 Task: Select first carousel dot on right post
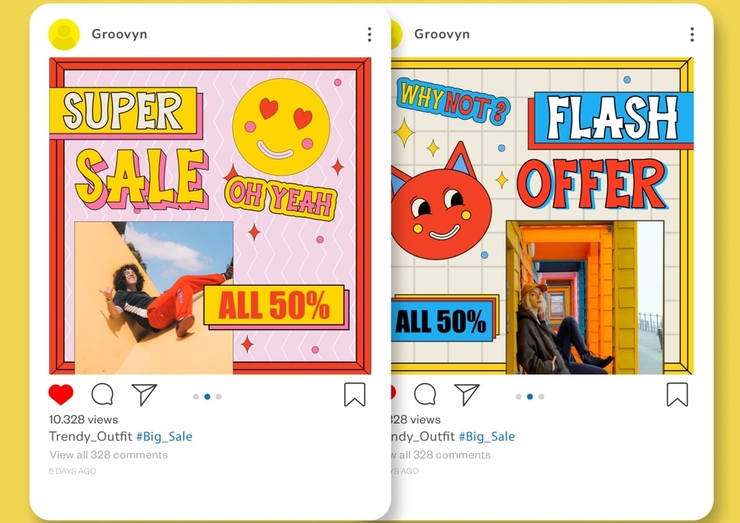coord(518,396)
